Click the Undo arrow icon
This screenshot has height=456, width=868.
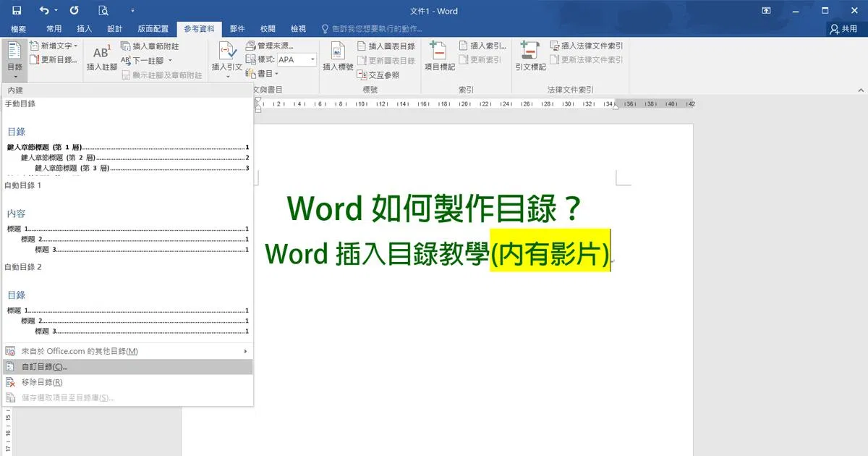[45, 11]
